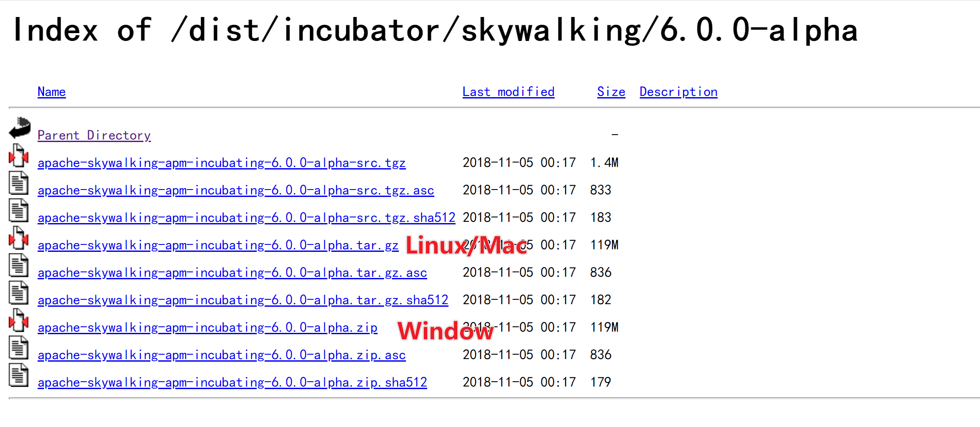This screenshot has width=980, height=427.
Task: Click the 119M size on the alpha.zip row
Action: tap(604, 327)
